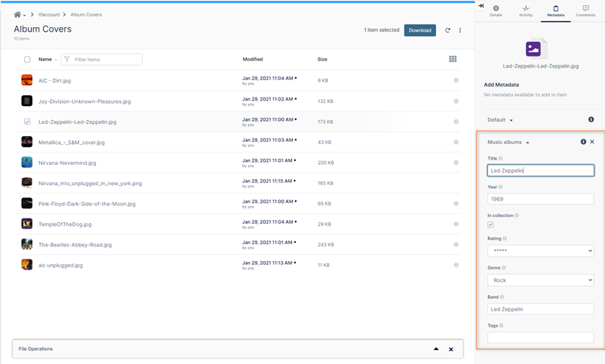Image resolution: width=605 pixels, height=364 pixels.
Task: Click the sidebar Led-Zeppelin-Led-Zeppelin.jpg file icon
Action: pyautogui.click(x=536, y=48)
